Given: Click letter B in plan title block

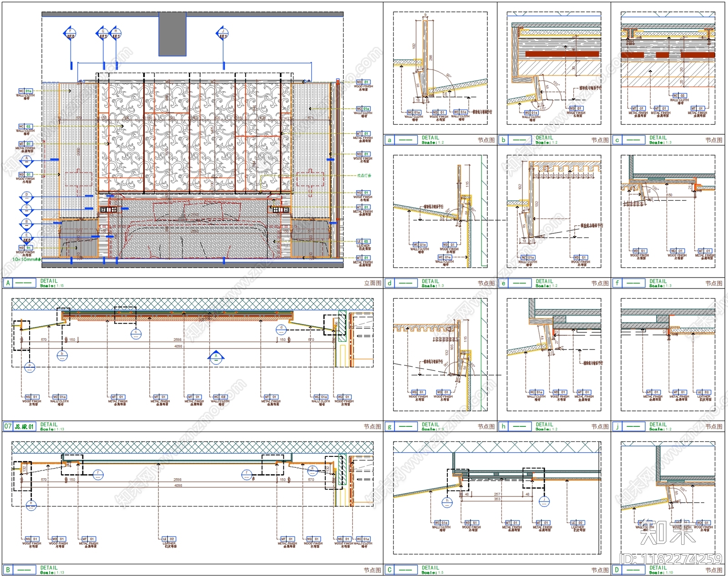Looking at the screenshot, I should [x=8, y=569].
